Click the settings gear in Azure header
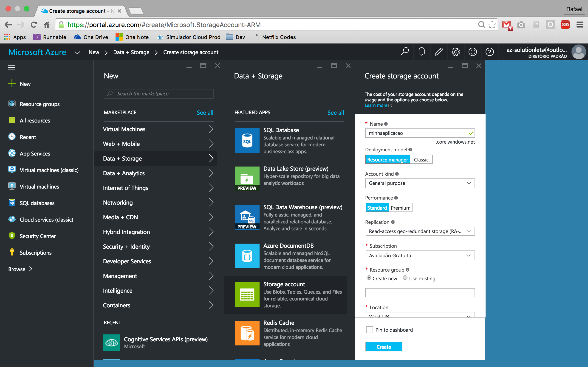Image resolution: width=588 pixels, height=367 pixels. click(x=455, y=52)
